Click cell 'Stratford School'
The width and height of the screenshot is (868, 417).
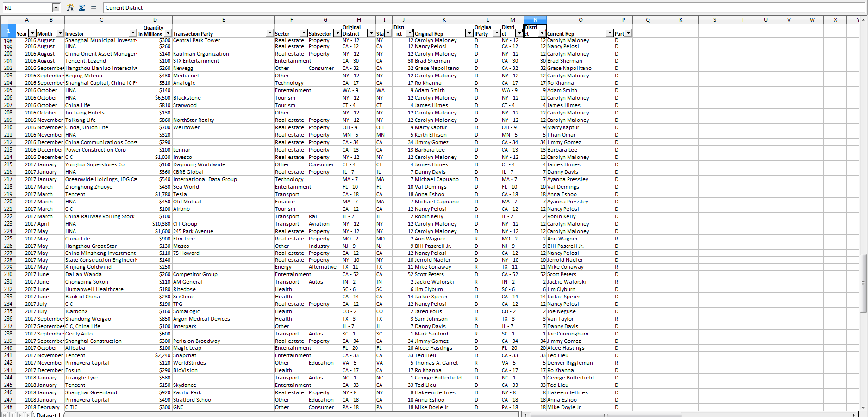(x=224, y=400)
